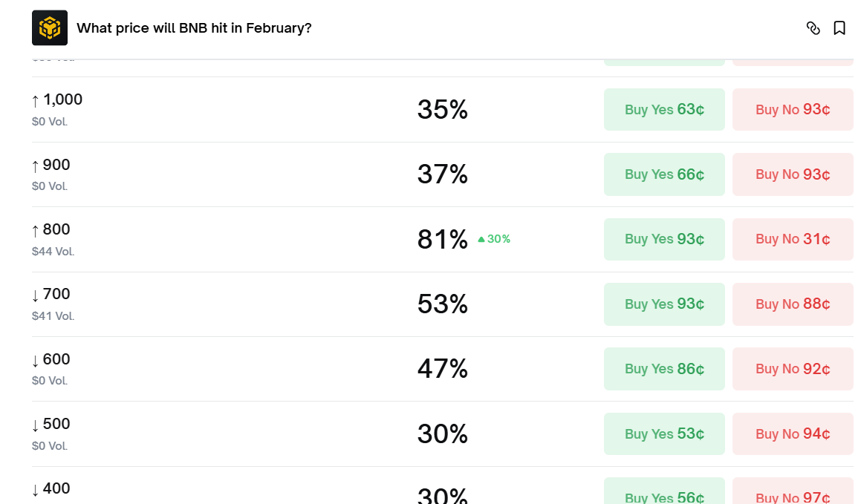861x504 pixels.
Task: Buy No at 94¢ on the 500 row
Action: 792,433
